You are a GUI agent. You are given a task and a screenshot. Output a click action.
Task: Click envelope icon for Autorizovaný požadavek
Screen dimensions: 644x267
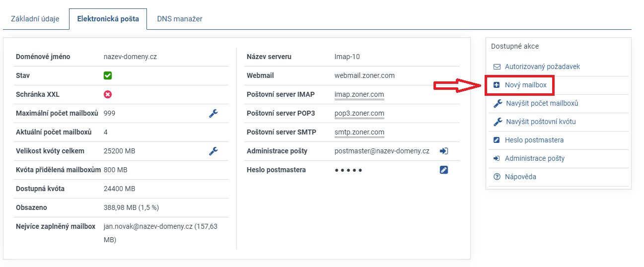[x=497, y=67]
